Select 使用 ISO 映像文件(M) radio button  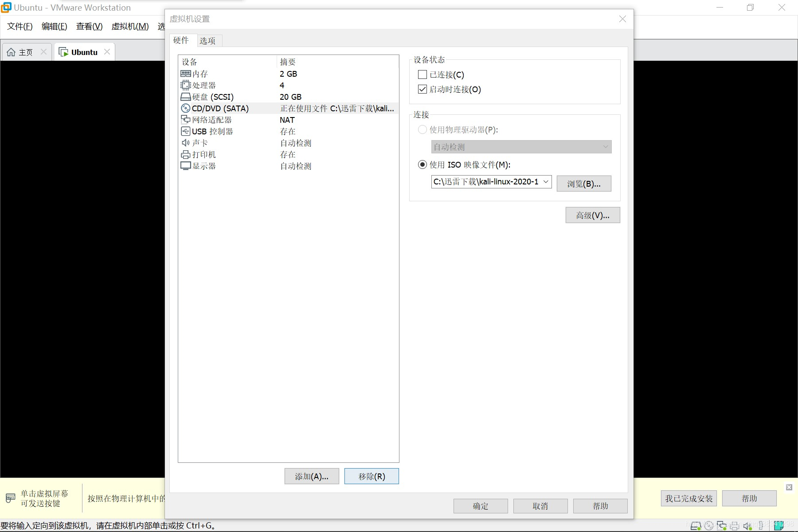(422, 164)
